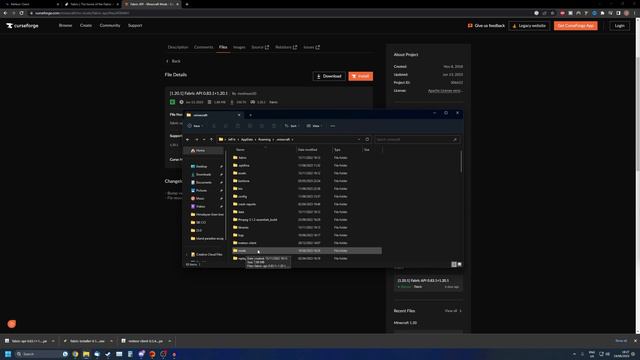This screenshot has width=640, height=360.
Task: Click View all recent files link
Action: click(453, 311)
